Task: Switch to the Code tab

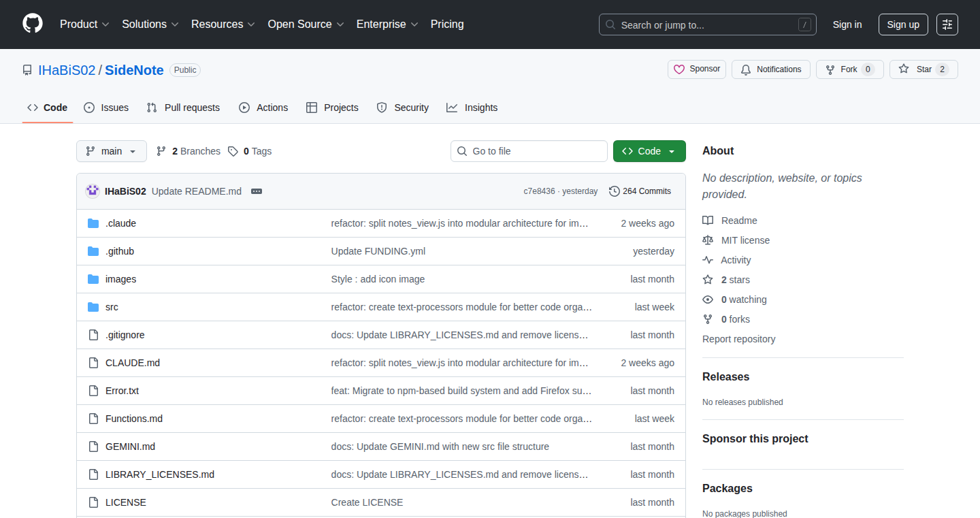Action: point(48,108)
